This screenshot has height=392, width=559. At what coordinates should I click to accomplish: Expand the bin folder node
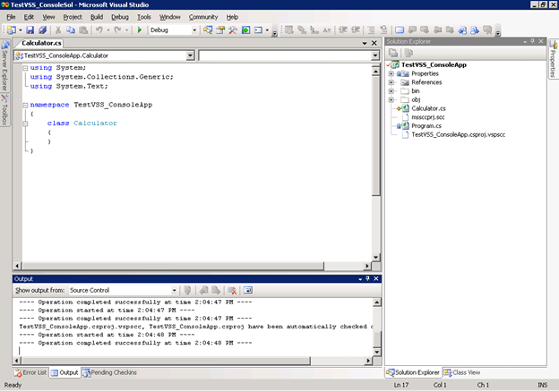[391, 91]
